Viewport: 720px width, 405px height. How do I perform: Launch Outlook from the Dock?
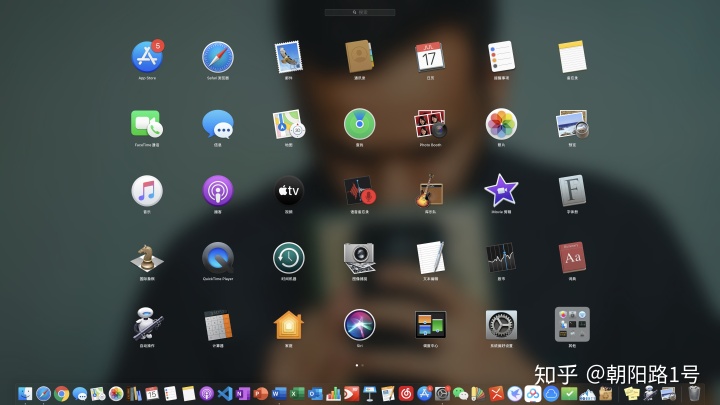pos(315,394)
